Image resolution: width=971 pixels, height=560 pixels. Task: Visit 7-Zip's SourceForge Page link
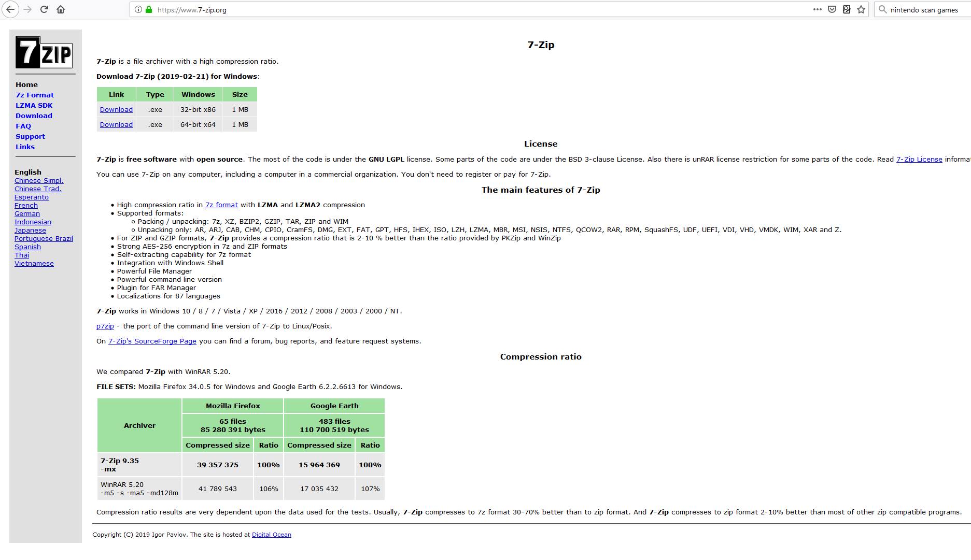(152, 341)
